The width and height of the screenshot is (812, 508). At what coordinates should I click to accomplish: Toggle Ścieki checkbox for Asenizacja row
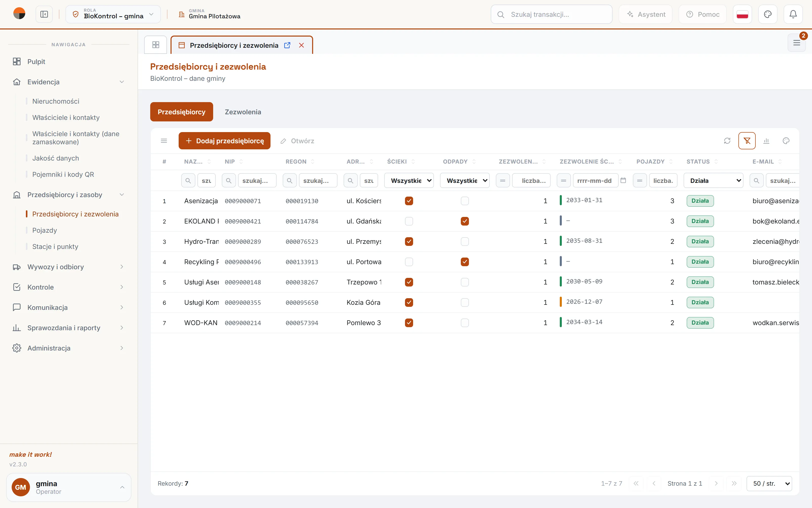[409, 201]
